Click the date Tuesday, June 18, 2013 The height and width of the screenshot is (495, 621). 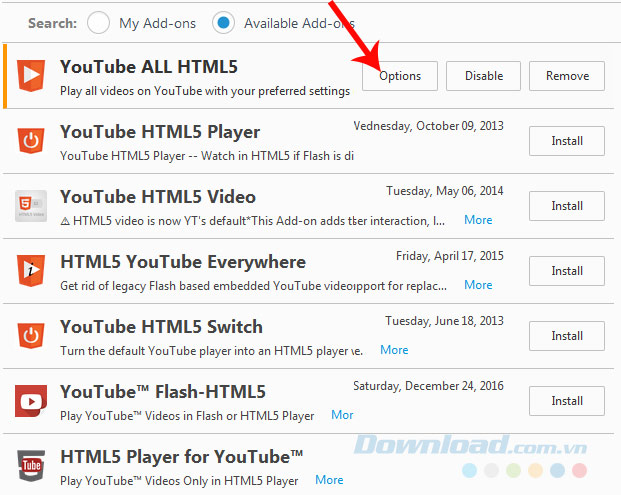pos(444,321)
